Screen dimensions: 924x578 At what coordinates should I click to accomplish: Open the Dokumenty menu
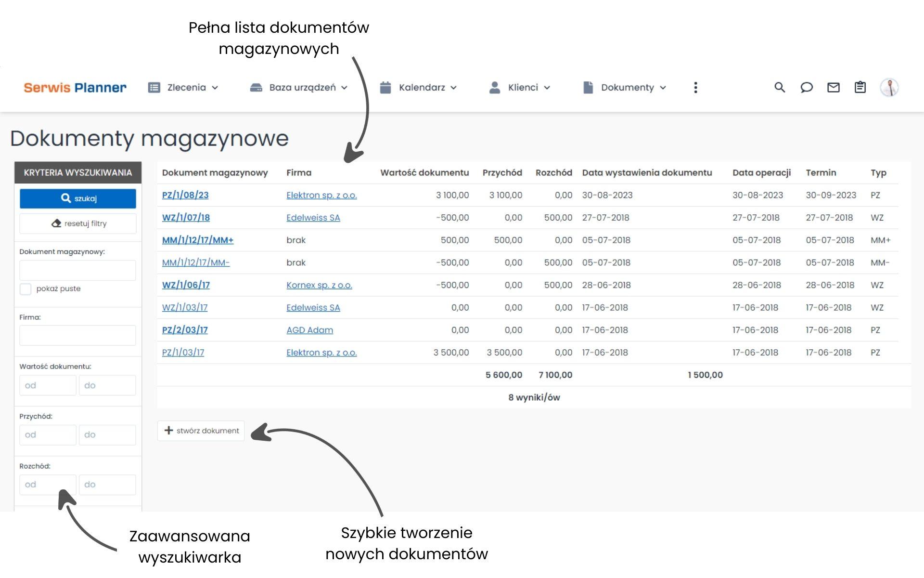(625, 88)
